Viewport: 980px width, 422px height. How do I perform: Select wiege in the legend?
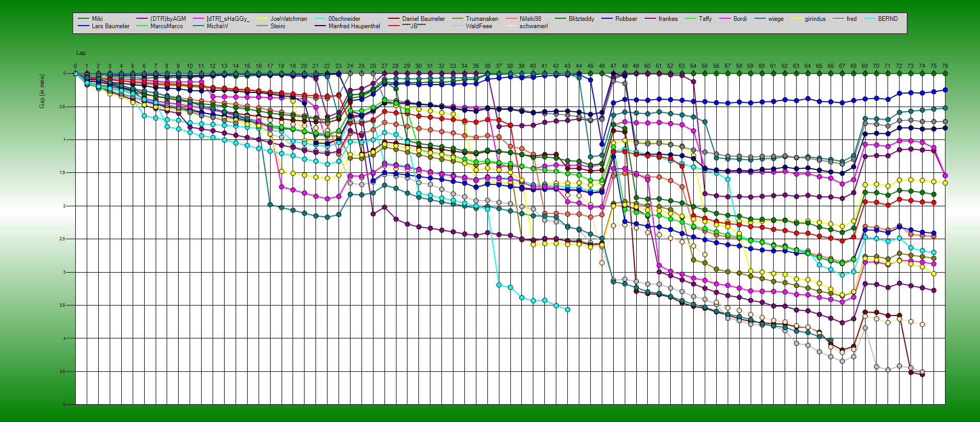(776, 19)
